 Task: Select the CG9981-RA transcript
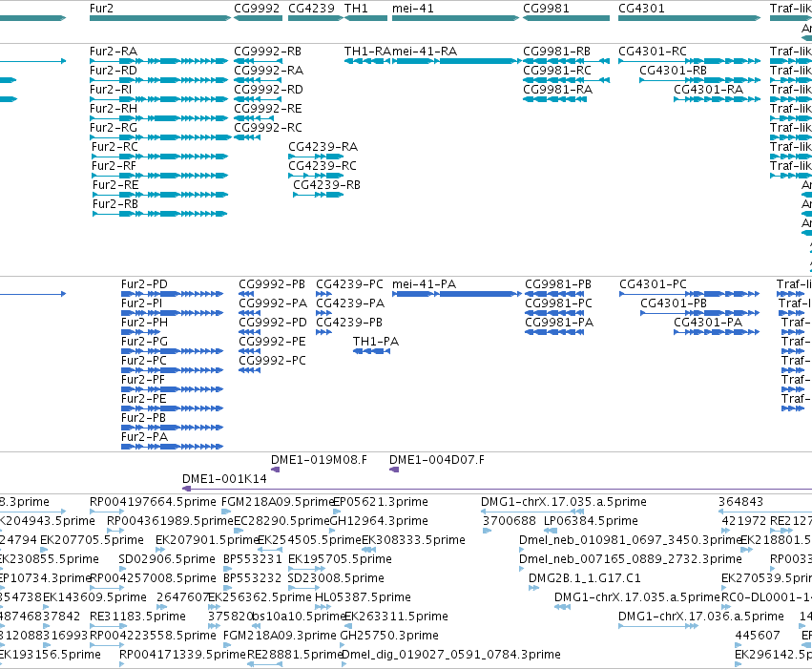click(x=554, y=99)
